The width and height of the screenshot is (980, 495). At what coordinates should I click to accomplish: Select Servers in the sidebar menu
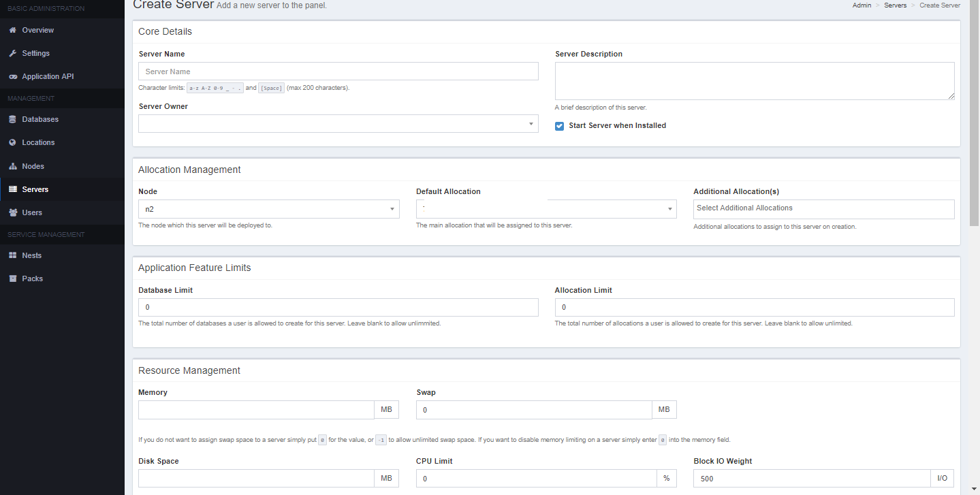(x=35, y=189)
